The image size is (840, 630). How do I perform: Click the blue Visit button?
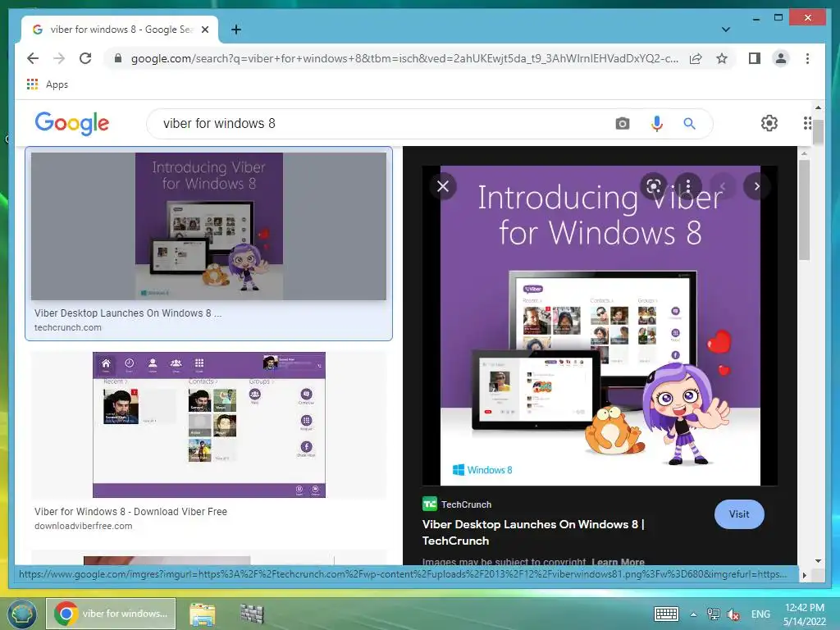click(739, 514)
